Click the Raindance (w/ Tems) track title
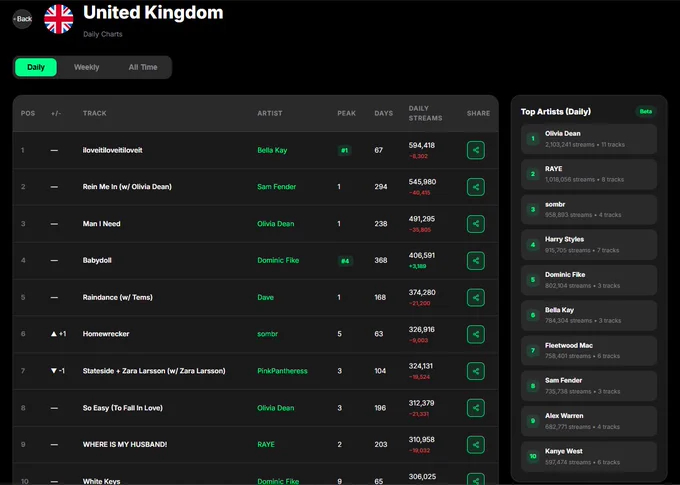 [118, 298]
